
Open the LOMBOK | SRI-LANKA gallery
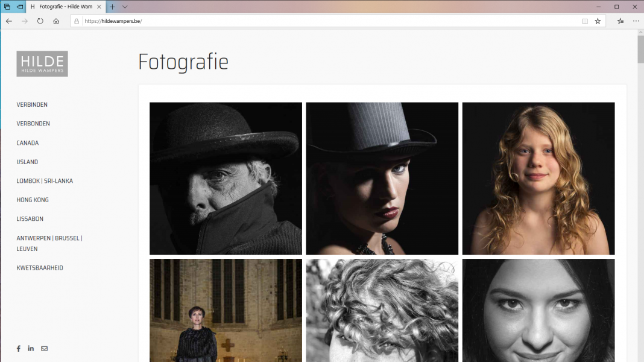45,181
